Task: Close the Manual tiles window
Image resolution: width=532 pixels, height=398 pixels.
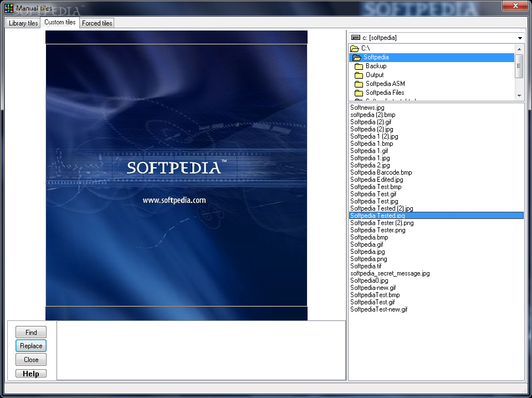Action: (515, 6)
